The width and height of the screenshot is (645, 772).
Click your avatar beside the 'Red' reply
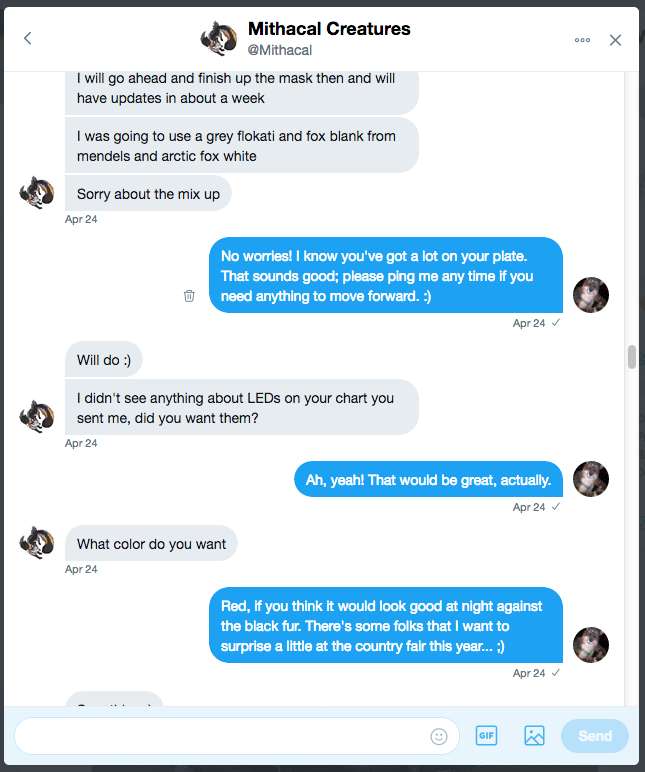click(x=591, y=645)
